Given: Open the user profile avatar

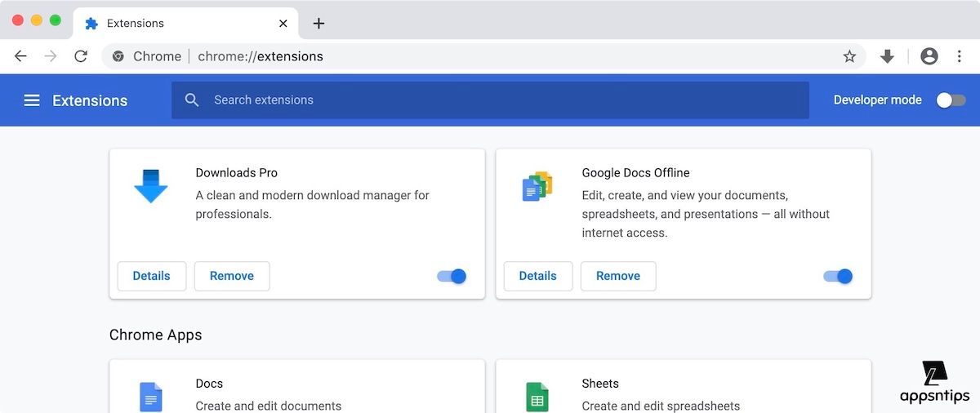Looking at the screenshot, I should pos(929,56).
